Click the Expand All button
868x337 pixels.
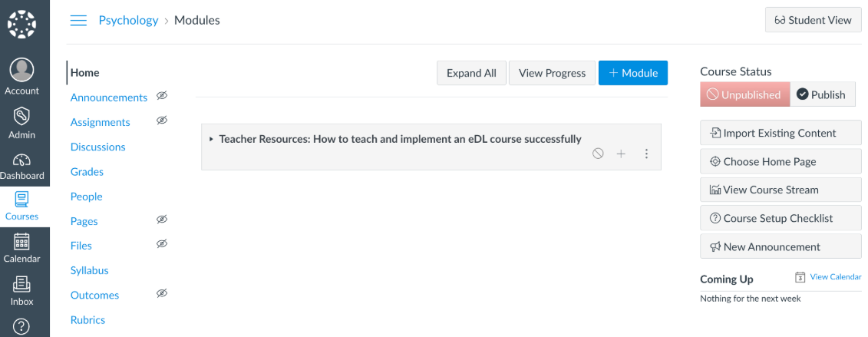click(x=472, y=73)
